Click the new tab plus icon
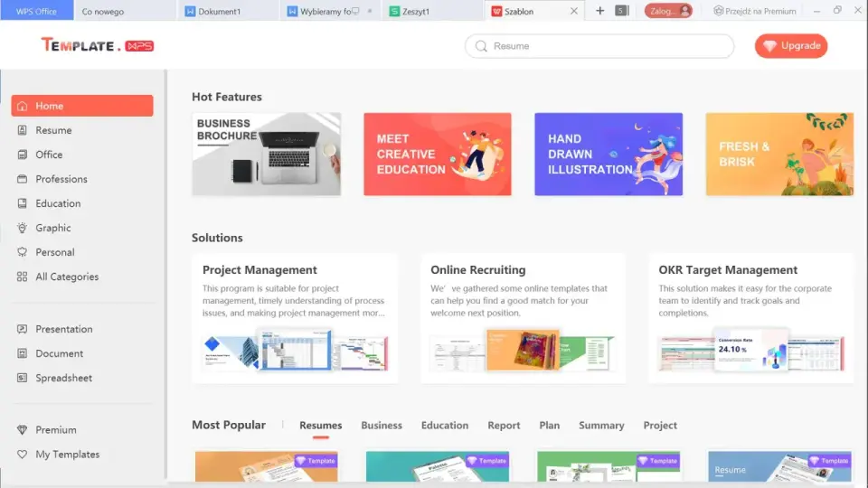 pyautogui.click(x=599, y=11)
